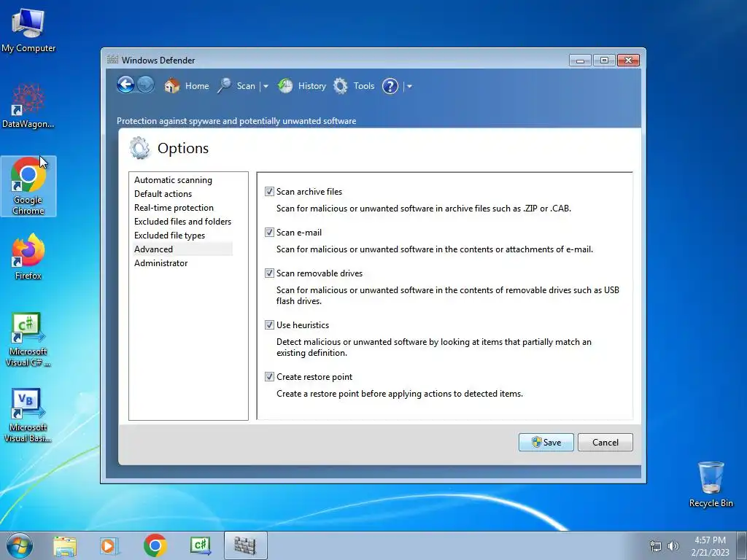
Task: Select the Advanced list entry
Action: coord(182,249)
